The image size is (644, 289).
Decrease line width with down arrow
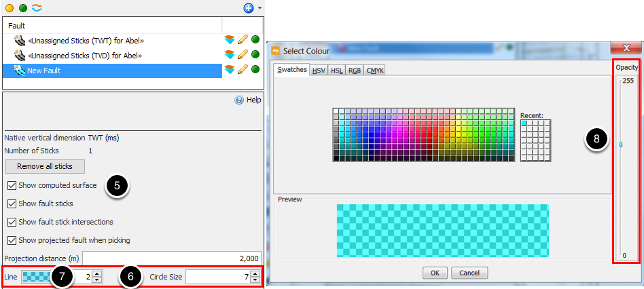pos(97,280)
